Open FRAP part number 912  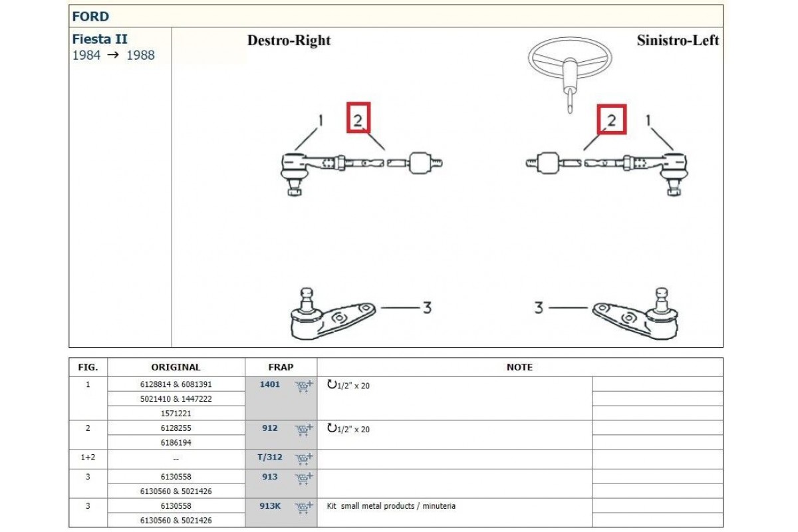pyautogui.click(x=269, y=428)
